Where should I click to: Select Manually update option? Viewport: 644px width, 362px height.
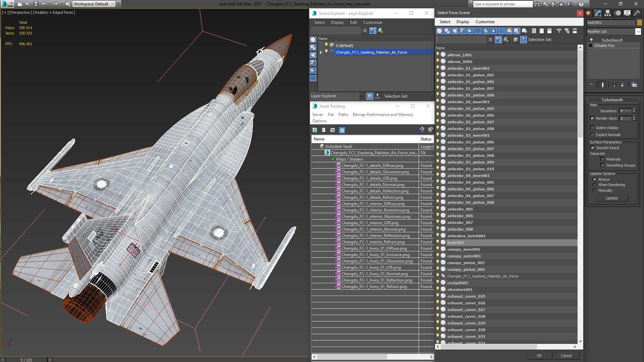tap(594, 190)
